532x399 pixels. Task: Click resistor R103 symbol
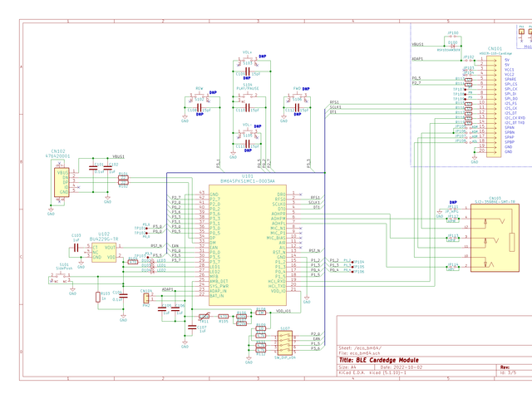(98, 297)
